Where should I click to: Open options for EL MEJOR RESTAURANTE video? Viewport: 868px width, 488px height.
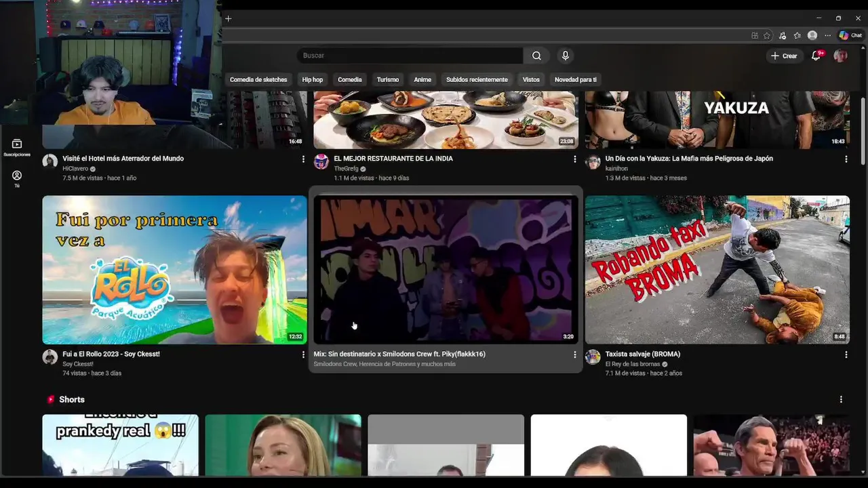[x=574, y=159]
